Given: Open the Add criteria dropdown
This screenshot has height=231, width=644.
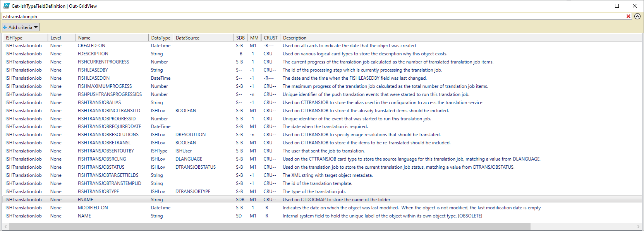Looking at the screenshot, I should pyautogui.click(x=21, y=27).
